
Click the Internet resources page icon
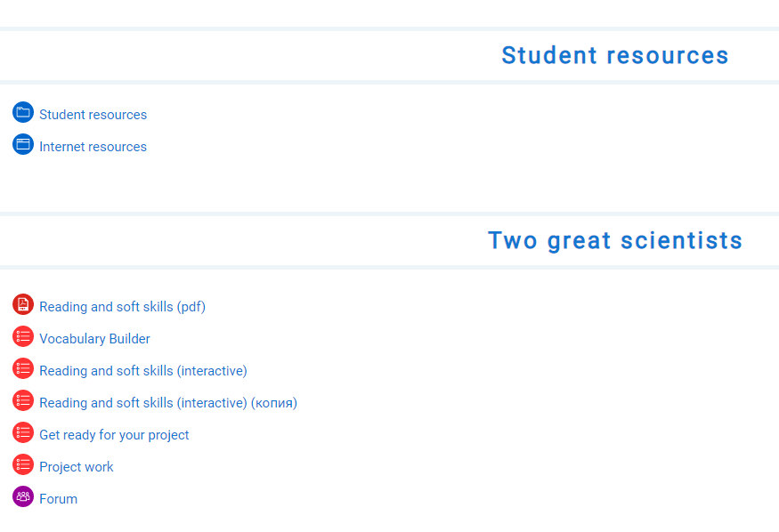[x=23, y=145]
